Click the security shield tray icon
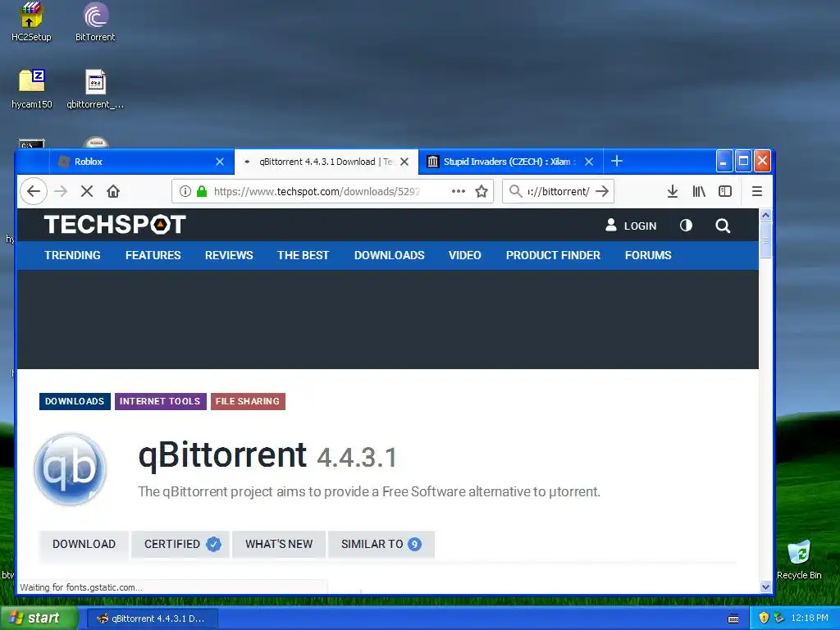 pos(764,618)
